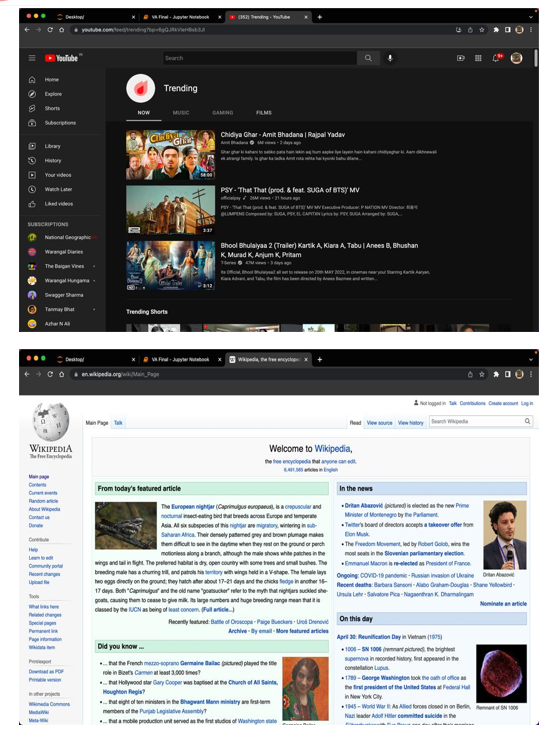Activate voice search microphone on YouTube

coord(390,58)
